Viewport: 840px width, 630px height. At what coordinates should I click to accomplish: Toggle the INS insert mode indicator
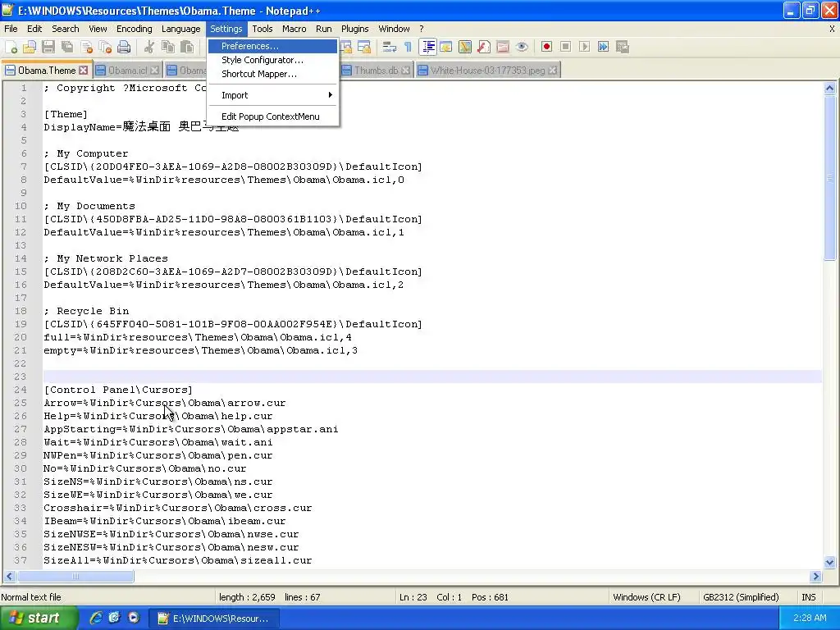pos(808,597)
